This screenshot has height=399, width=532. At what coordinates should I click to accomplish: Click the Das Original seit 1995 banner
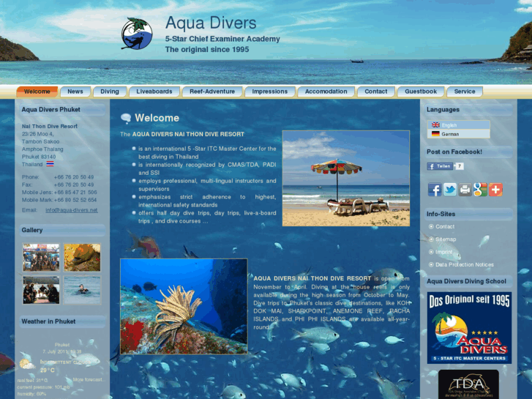pos(469,328)
